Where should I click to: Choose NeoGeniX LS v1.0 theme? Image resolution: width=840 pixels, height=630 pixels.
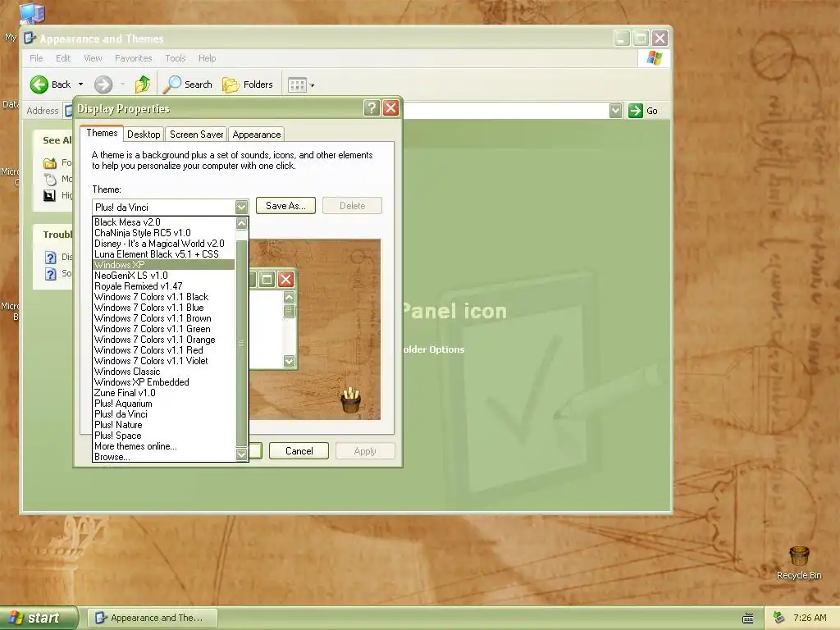click(163, 276)
